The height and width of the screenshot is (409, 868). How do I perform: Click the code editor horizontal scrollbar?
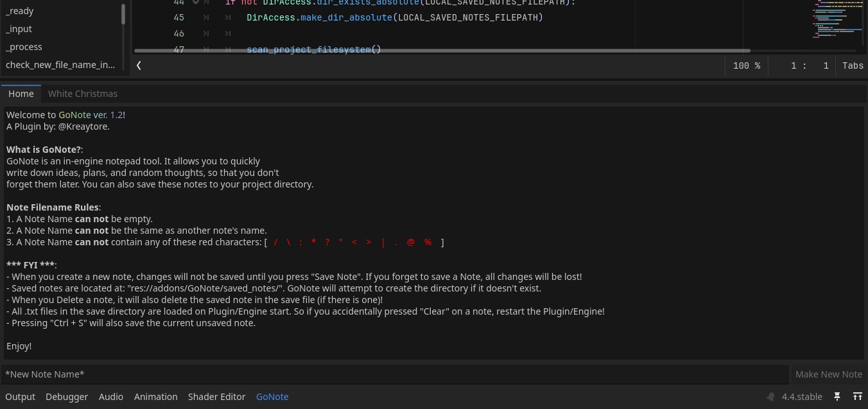(442, 50)
